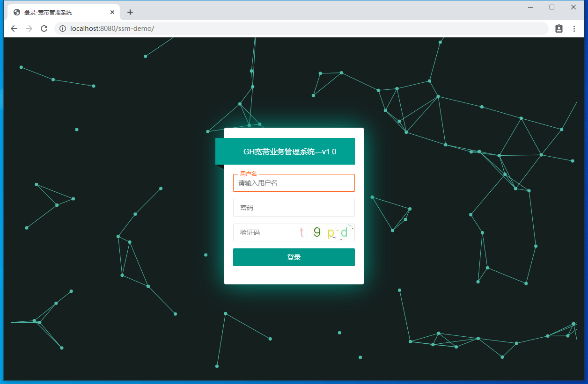Viewport: 588px width, 384px height.
Task: Click the browser back arrow
Action: 14,29
